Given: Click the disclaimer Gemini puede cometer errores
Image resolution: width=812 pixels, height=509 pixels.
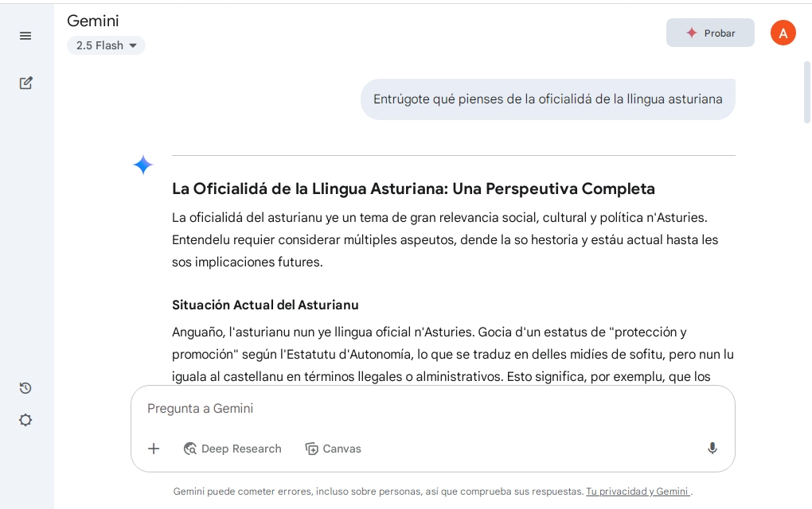Looking at the screenshot, I should click(379, 492).
